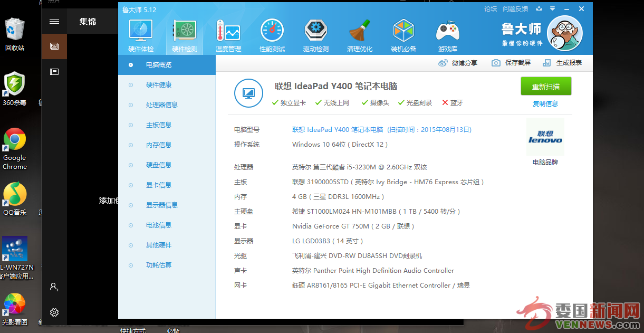
Task: Select 其他硬件 in sidebar
Action: (167, 245)
